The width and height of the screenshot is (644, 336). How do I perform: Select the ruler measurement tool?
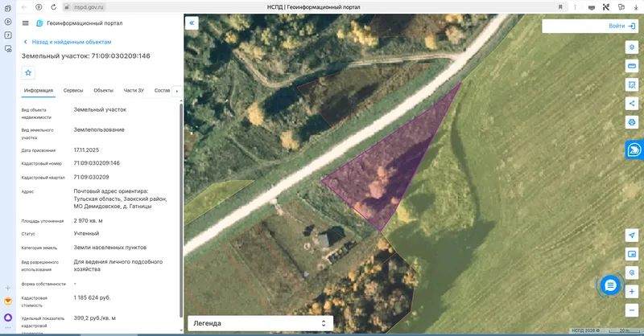[x=632, y=66]
